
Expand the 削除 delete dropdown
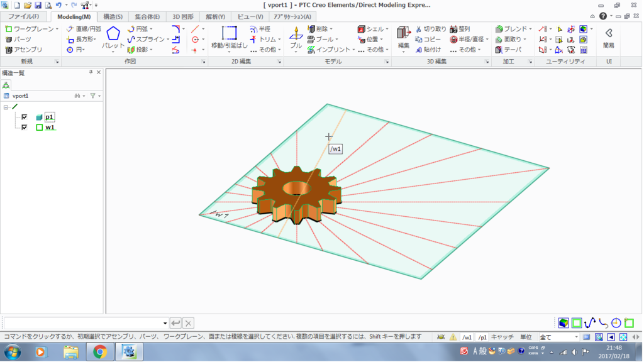coord(331,29)
